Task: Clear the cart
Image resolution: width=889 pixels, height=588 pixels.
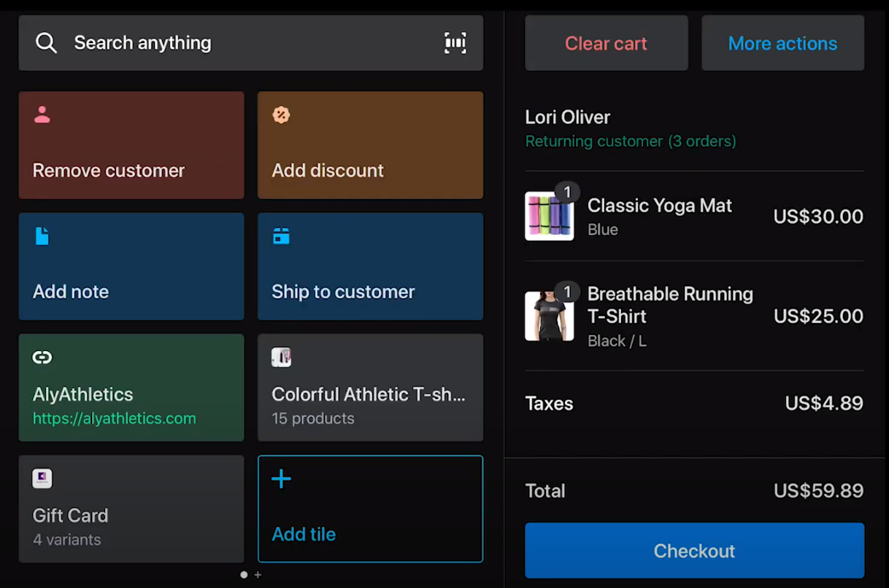Action: pyautogui.click(x=606, y=43)
